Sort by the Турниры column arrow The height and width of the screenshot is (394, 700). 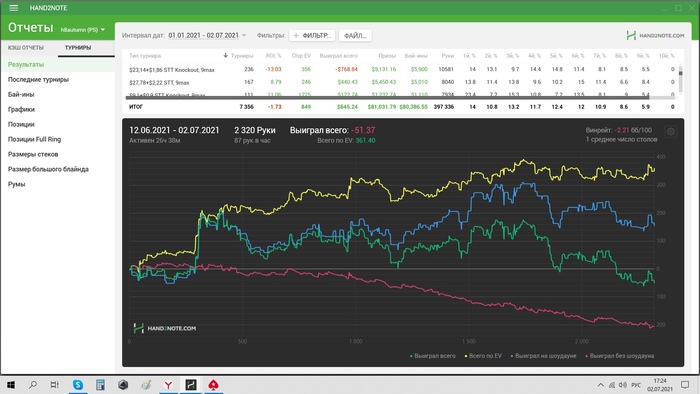pos(225,55)
